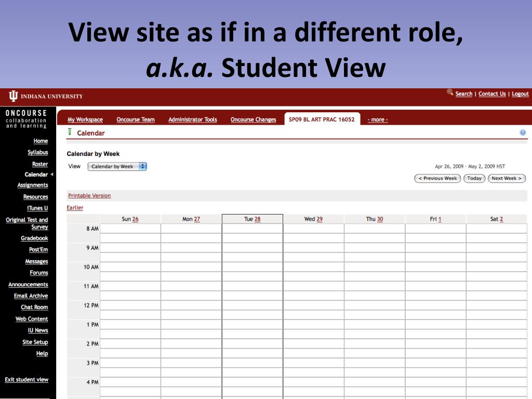This screenshot has width=532, height=399.
Task: Open the Oncourse Changes tab
Action: [253, 119]
